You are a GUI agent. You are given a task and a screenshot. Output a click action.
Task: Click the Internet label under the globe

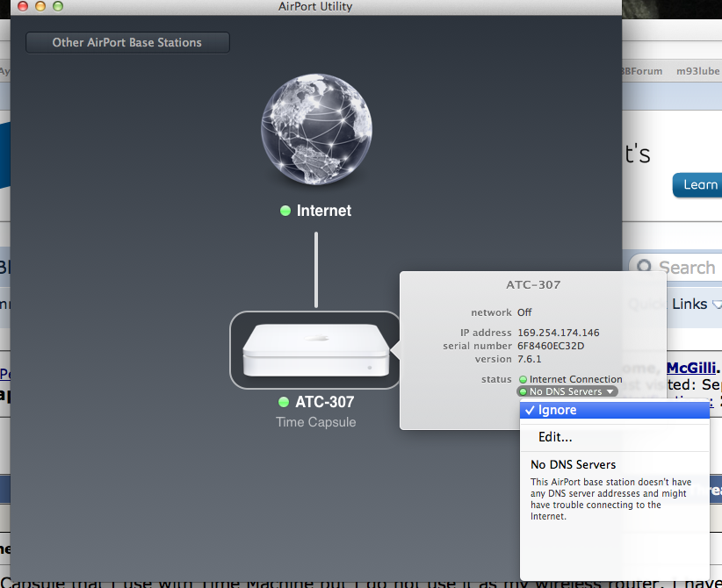point(324,211)
